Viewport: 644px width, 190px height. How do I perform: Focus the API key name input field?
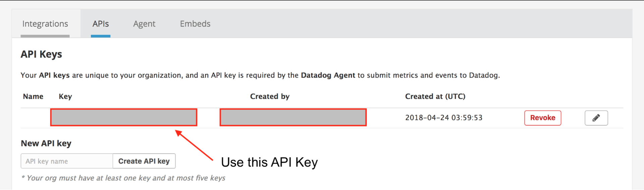coord(67,161)
